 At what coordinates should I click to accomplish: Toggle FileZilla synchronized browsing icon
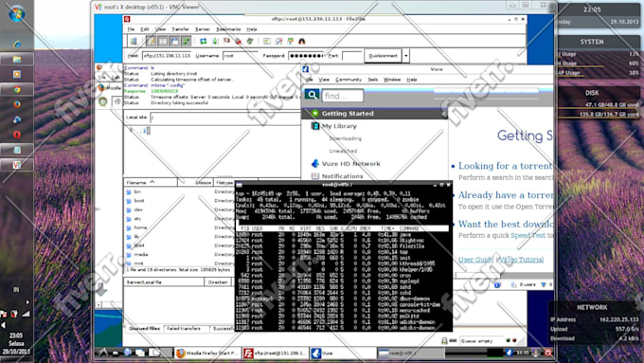click(291, 41)
